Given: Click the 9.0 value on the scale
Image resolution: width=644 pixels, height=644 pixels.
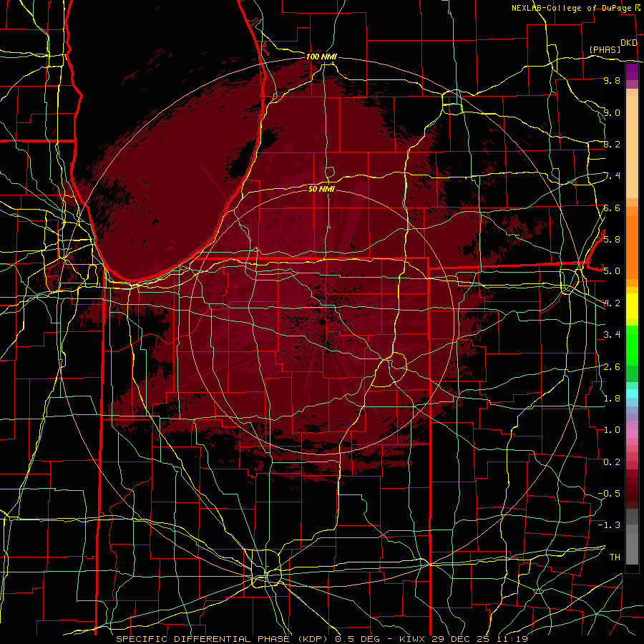Looking at the screenshot, I should pos(612,112).
